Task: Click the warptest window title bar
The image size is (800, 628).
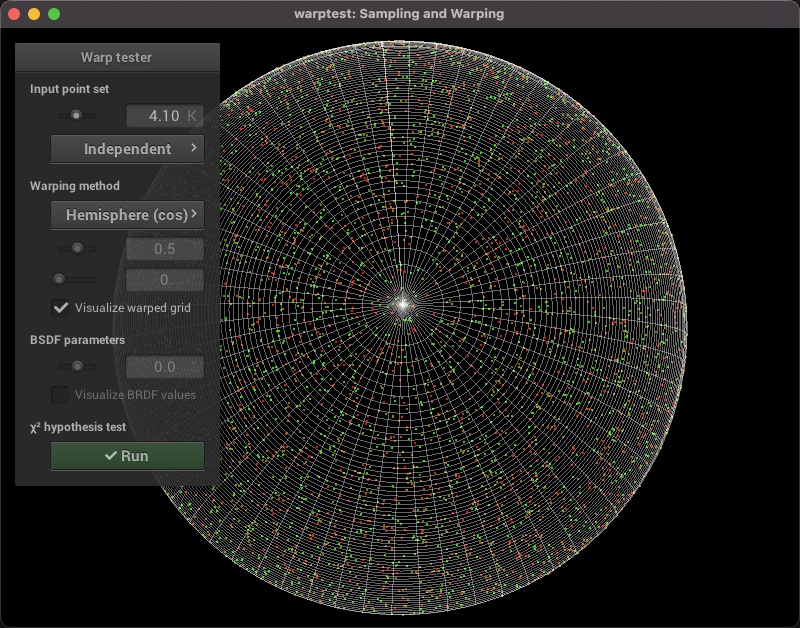Action: click(x=400, y=14)
